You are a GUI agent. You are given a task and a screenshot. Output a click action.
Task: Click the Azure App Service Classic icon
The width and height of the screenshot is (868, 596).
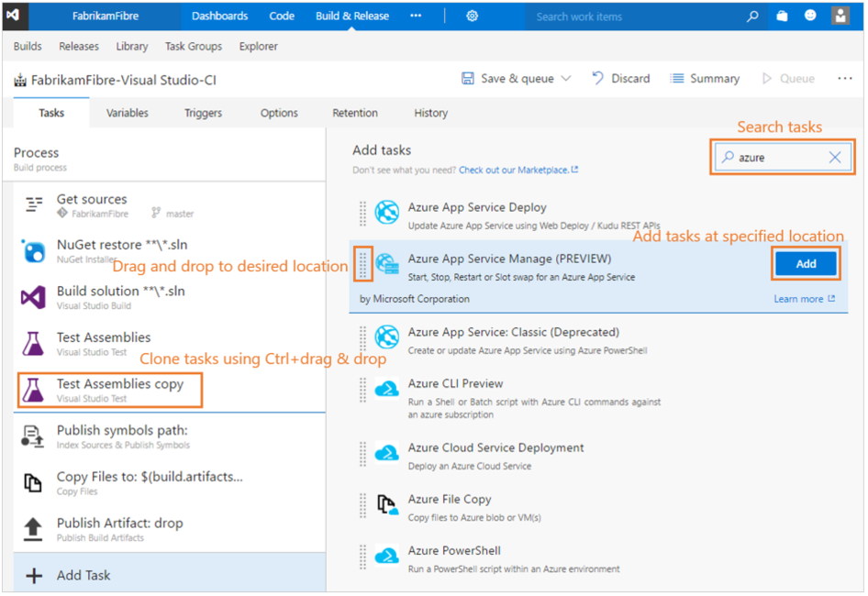387,337
